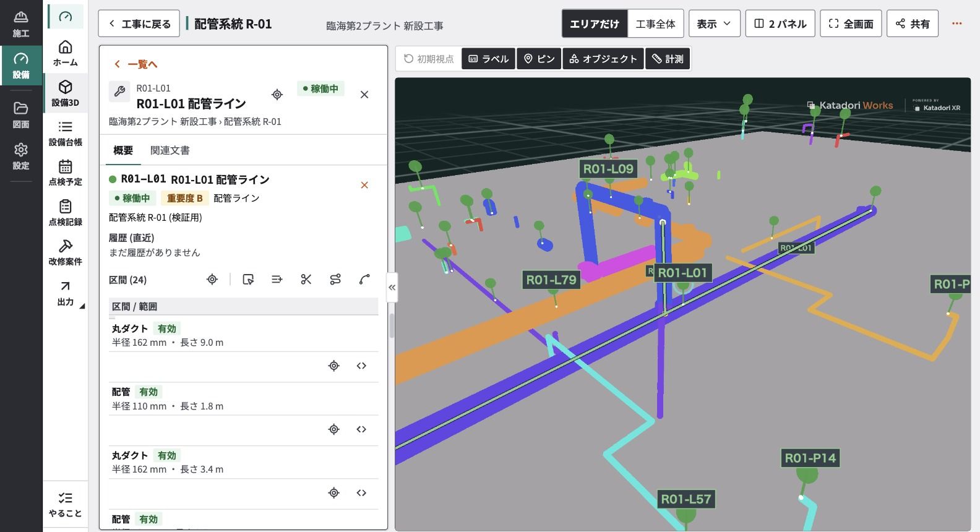980x532 pixels.
Task: Go back via 一覧へ chevron
Action: tap(135, 64)
